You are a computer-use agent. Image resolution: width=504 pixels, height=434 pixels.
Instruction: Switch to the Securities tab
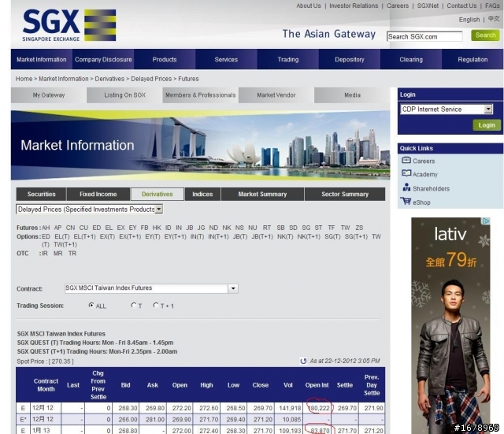[x=42, y=195]
